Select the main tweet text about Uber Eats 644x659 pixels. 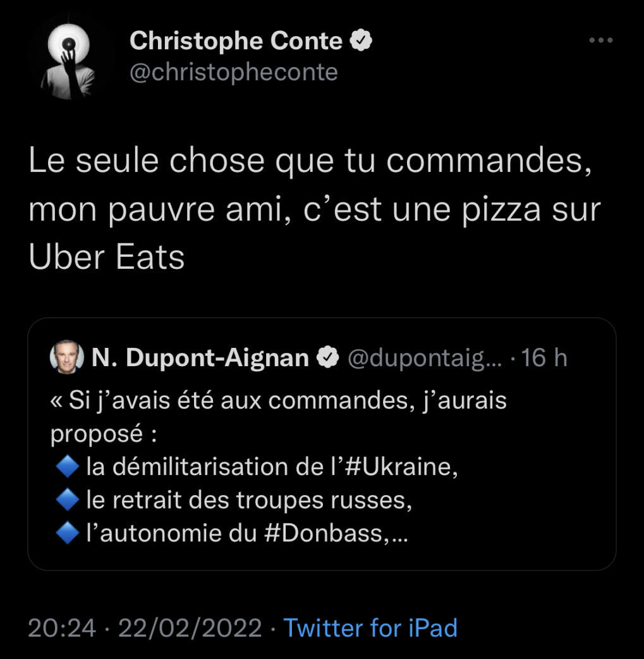click(x=313, y=210)
